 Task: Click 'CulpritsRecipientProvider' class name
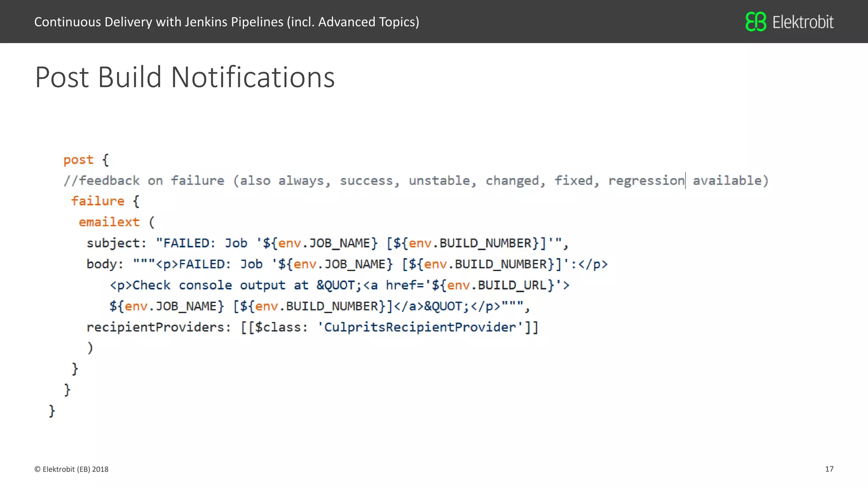pyautogui.click(x=420, y=327)
